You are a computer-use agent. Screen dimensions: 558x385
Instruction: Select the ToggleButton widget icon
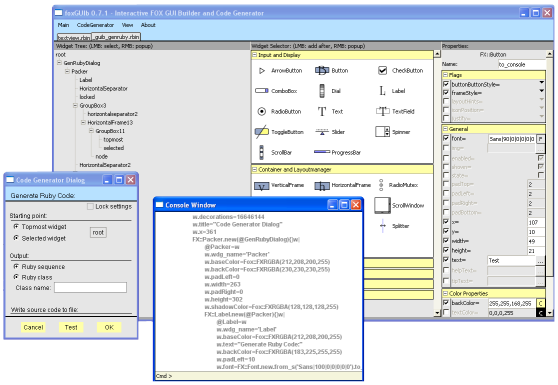[262, 132]
